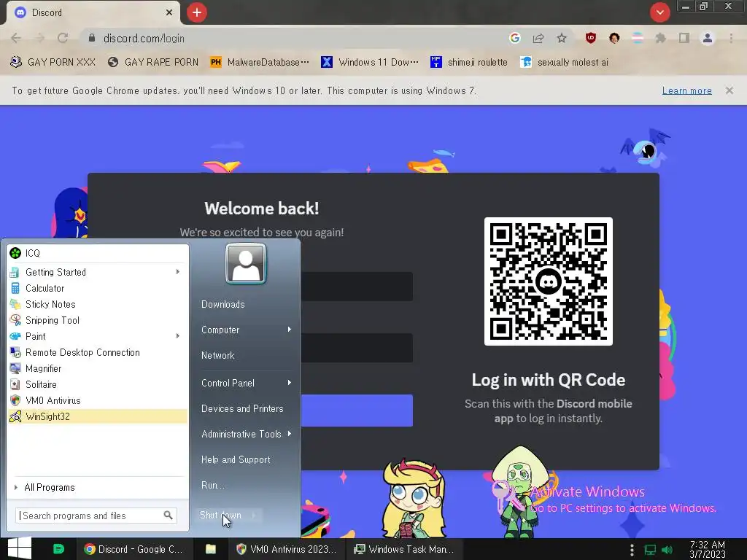Click the Search programs and files box
747x560 pixels.
click(x=96, y=516)
